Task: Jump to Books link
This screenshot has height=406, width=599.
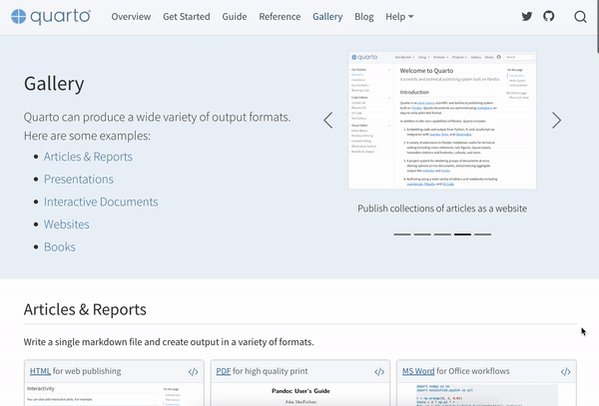Action: [x=60, y=247]
